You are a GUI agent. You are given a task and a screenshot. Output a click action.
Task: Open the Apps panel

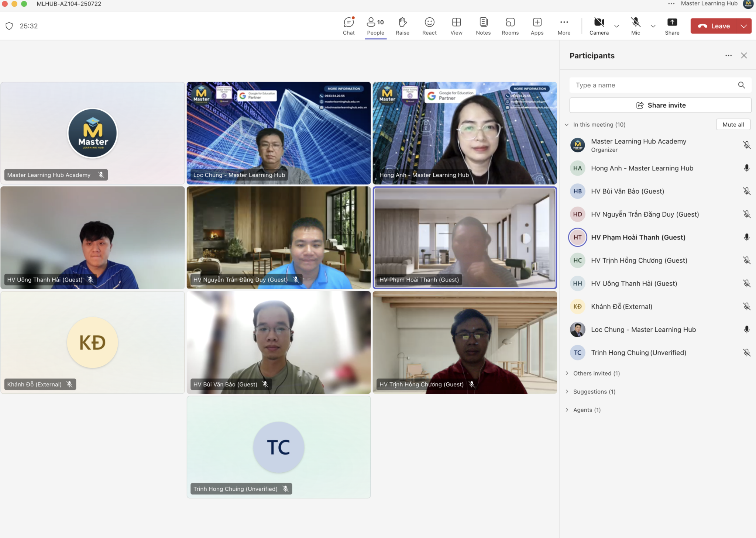[537, 25]
